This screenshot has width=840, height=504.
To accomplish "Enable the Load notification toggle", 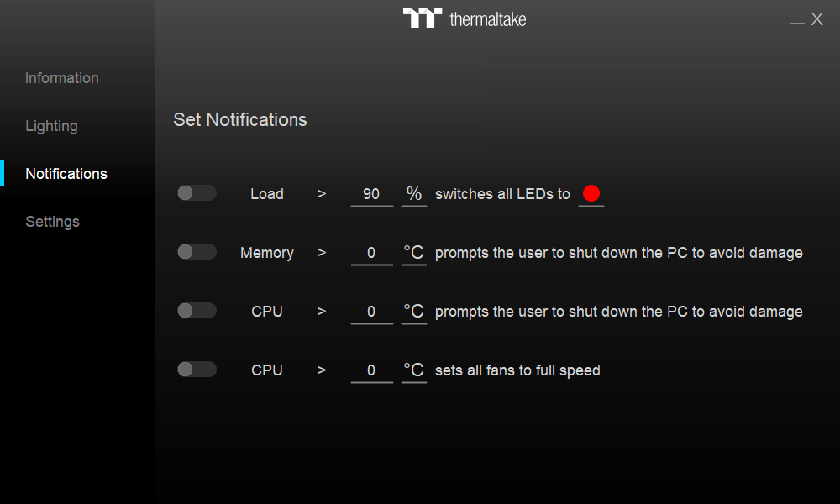I will (x=197, y=193).
